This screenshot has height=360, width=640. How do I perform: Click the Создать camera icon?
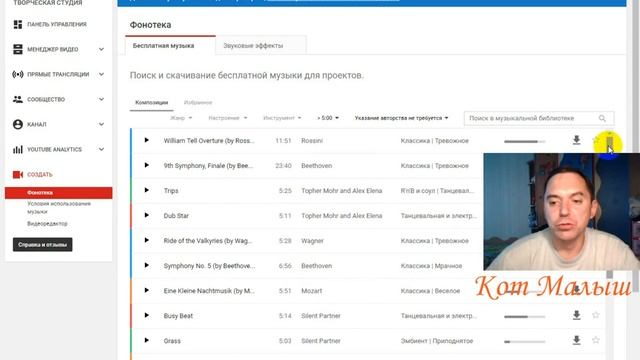(x=18, y=175)
